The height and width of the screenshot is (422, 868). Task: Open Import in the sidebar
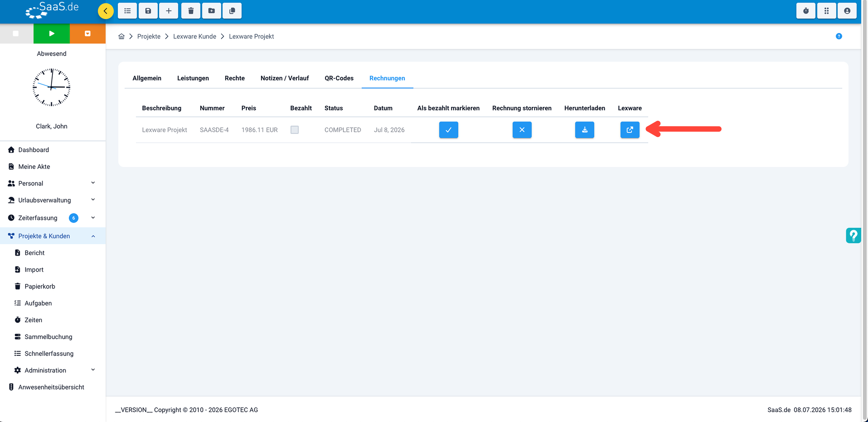(34, 270)
